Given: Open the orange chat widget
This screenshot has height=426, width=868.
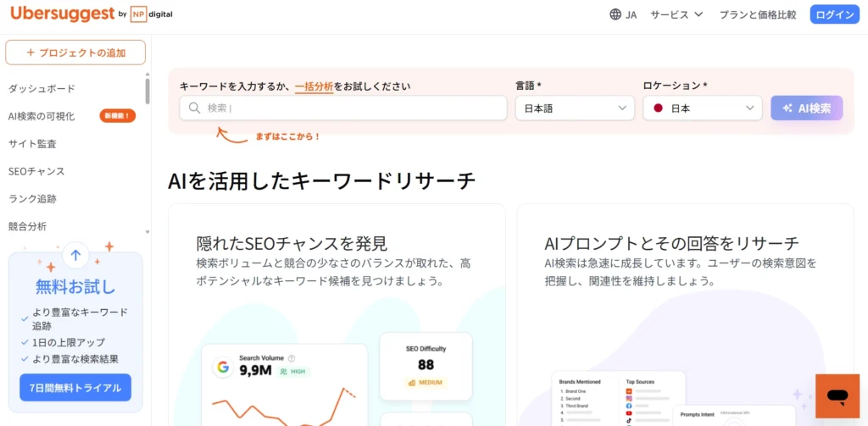Looking at the screenshot, I should point(837,396).
